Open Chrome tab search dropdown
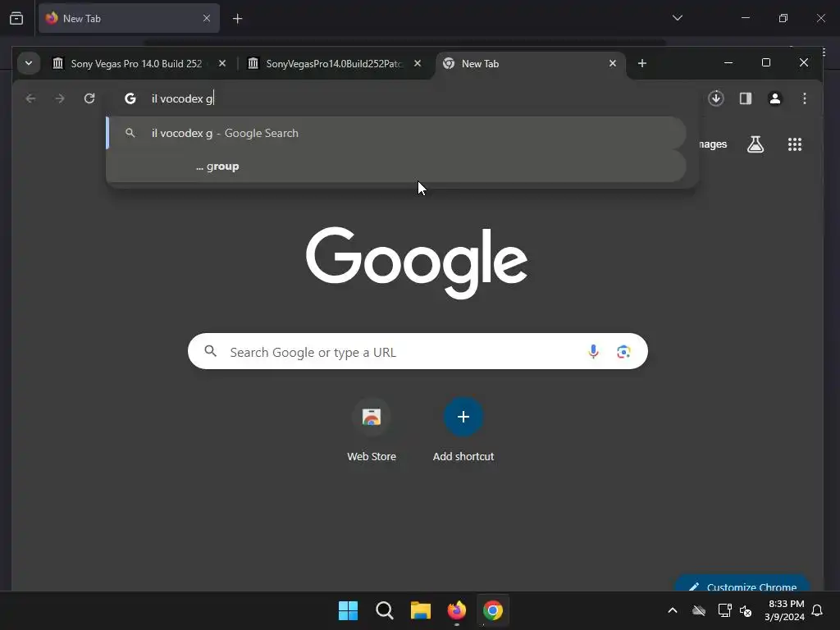This screenshot has width=840, height=630. click(29, 63)
